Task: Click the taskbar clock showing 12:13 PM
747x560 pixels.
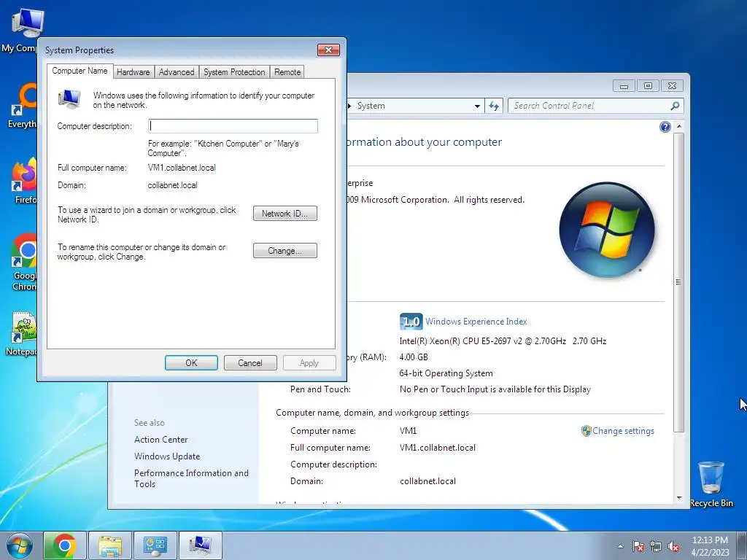Action: coord(710,545)
